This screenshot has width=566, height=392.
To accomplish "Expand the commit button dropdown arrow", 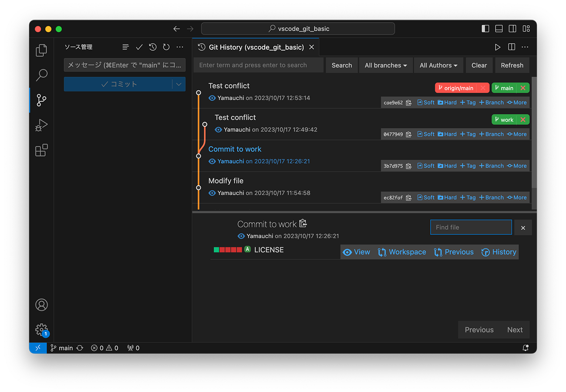I will pyautogui.click(x=179, y=84).
